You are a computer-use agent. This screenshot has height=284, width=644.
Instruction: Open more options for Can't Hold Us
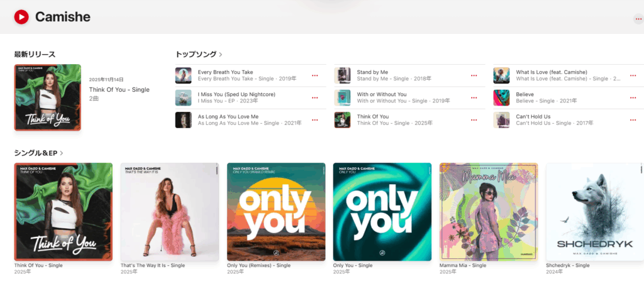[x=633, y=120]
